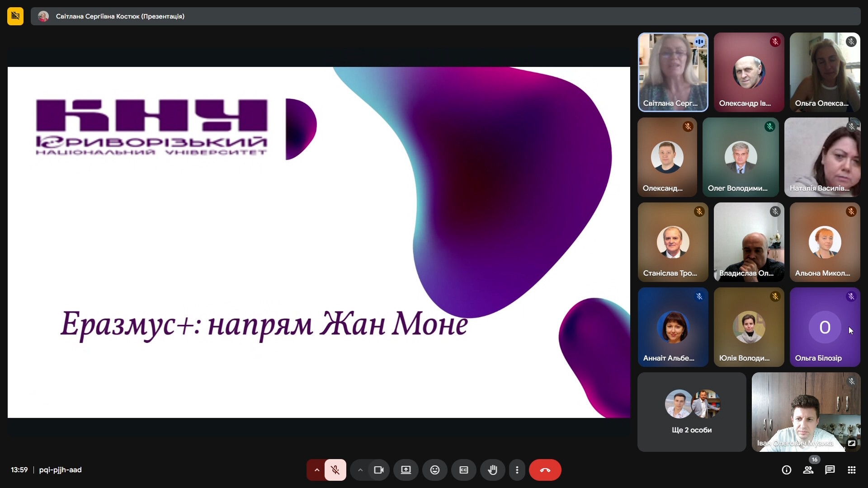Leave the call with red hang-up button

pos(545,470)
